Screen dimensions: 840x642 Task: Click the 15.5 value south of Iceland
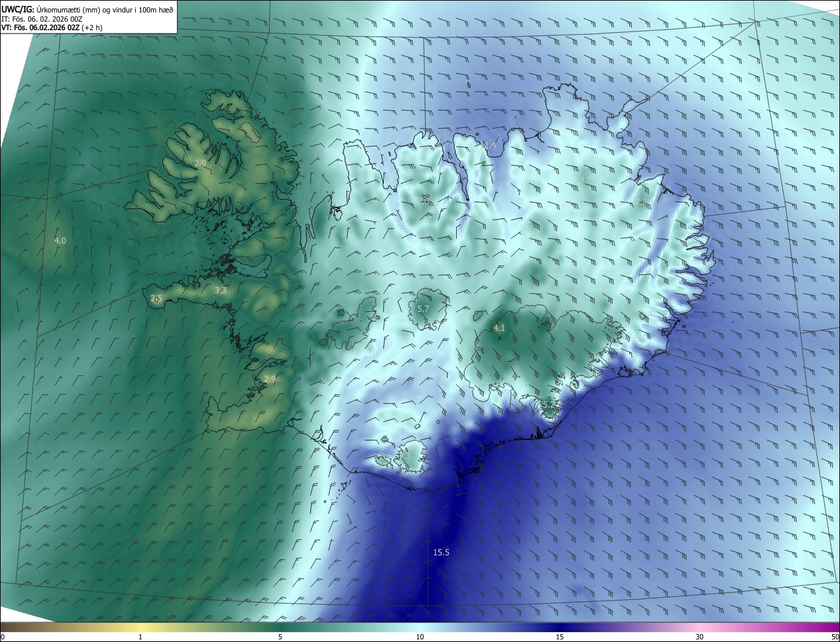click(441, 553)
